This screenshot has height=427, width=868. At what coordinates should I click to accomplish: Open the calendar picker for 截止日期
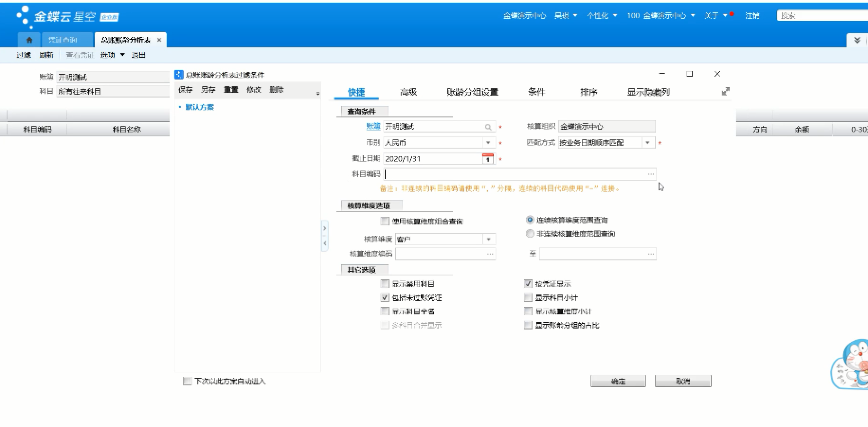coord(488,159)
